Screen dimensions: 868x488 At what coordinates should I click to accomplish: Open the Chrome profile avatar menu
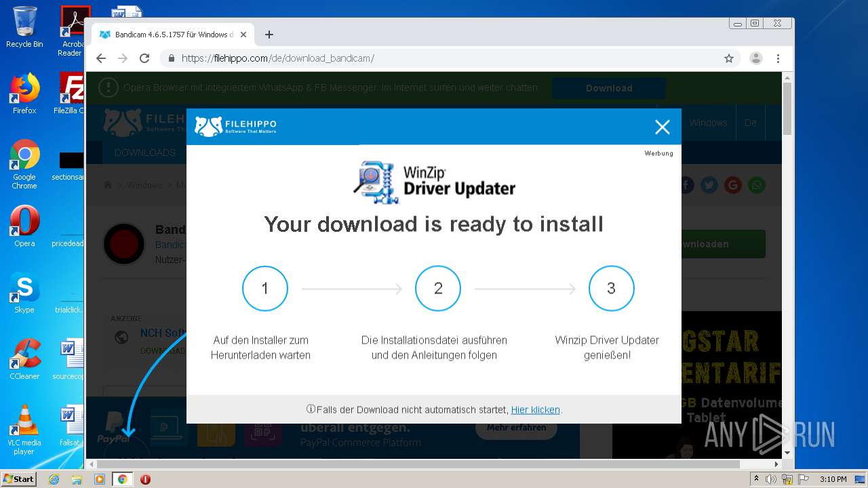(x=755, y=58)
